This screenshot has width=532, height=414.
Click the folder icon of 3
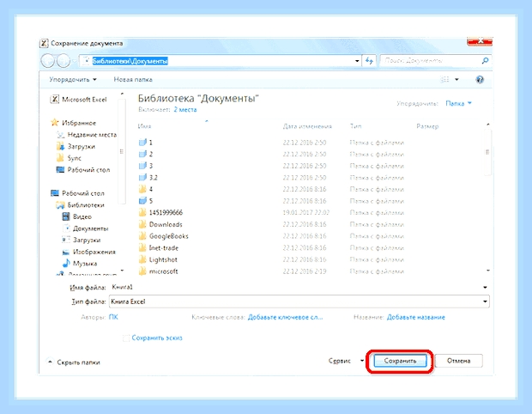(x=142, y=166)
